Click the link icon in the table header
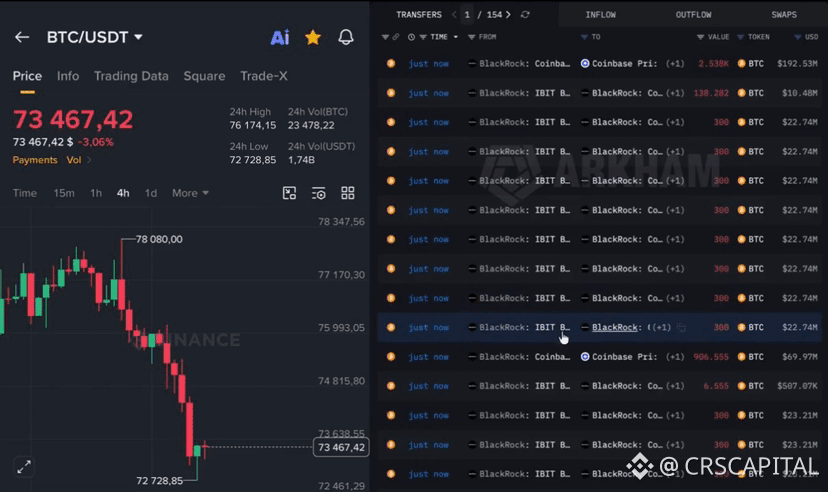This screenshot has width=828, height=492. tap(396, 37)
